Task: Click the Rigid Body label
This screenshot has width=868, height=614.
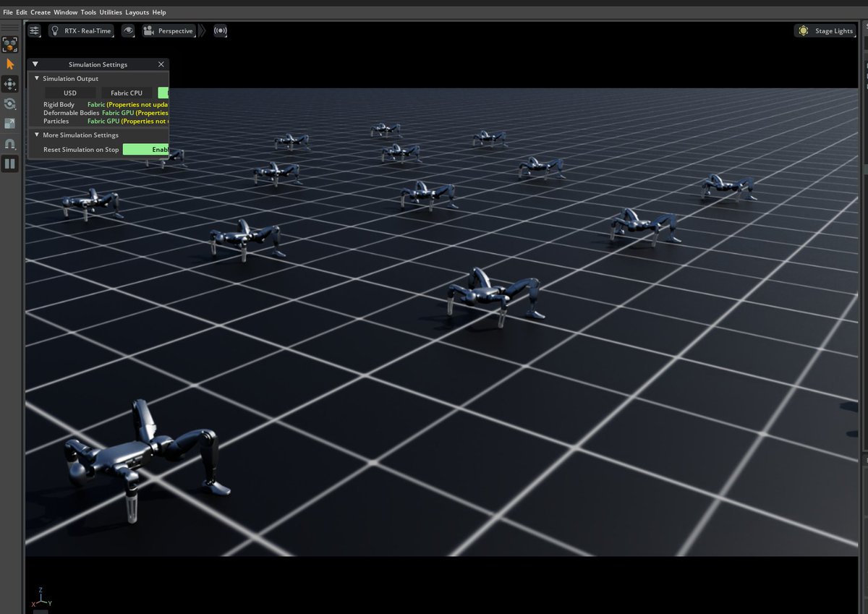Action: pyautogui.click(x=59, y=105)
